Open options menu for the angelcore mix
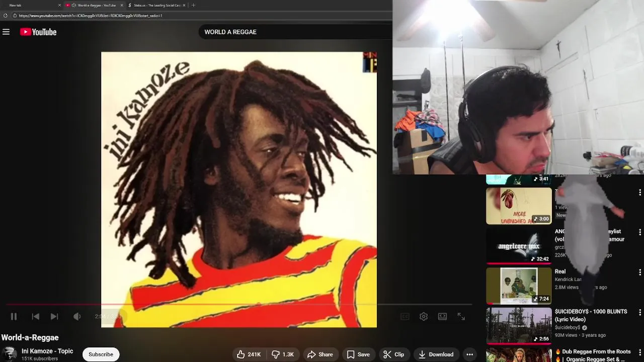 tap(639, 232)
